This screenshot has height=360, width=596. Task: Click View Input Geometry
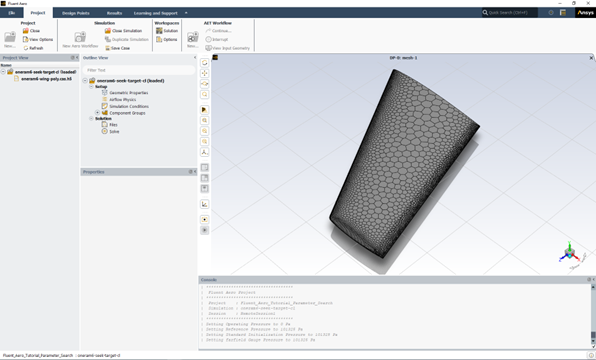click(228, 48)
